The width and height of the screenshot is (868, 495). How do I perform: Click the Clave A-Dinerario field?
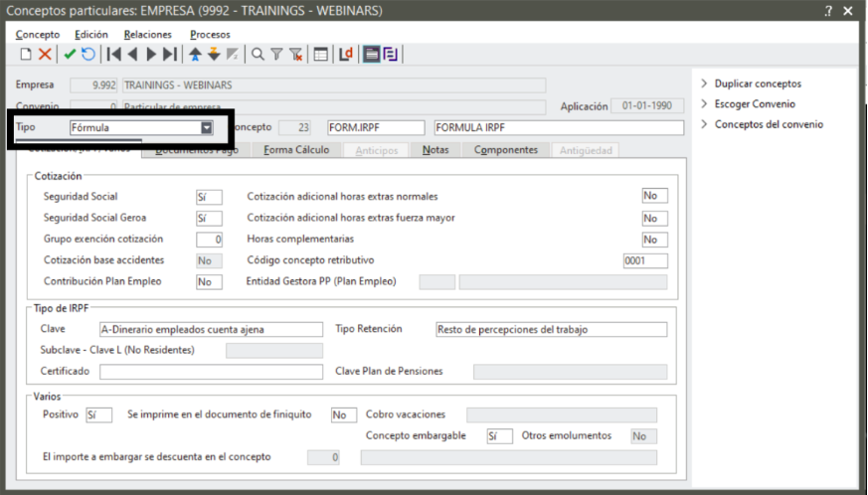click(x=211, y=329)
